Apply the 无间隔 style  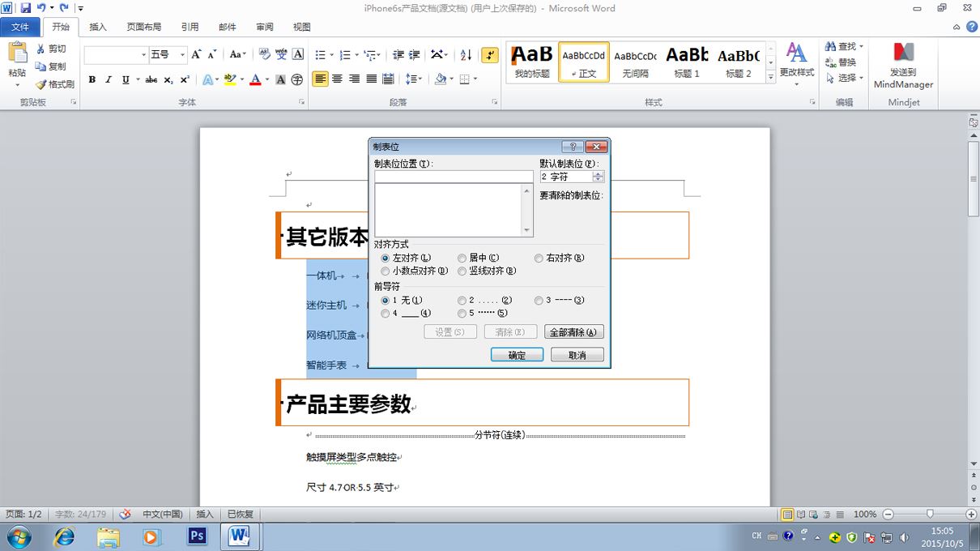635,62
